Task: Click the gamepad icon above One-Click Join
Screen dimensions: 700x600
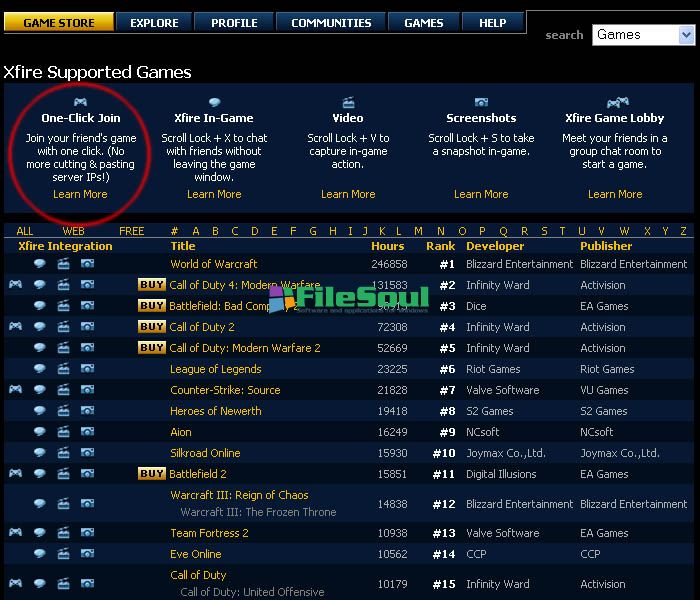Action: 80,102
